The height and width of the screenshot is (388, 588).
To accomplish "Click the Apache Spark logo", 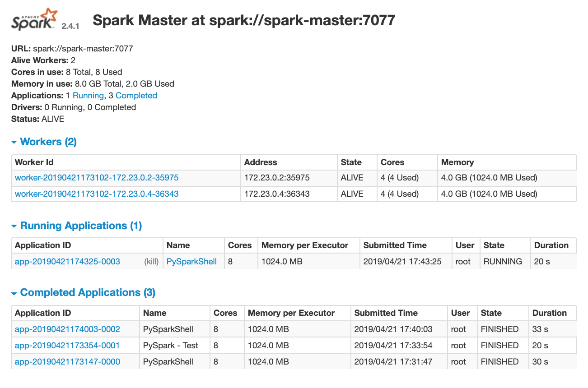I will [35, 18].
